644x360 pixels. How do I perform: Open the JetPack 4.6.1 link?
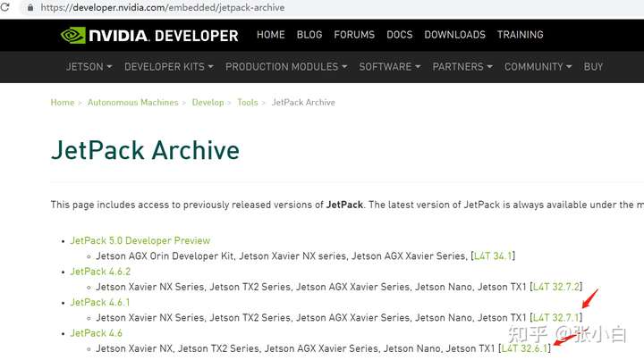click(x=100, y=302)
